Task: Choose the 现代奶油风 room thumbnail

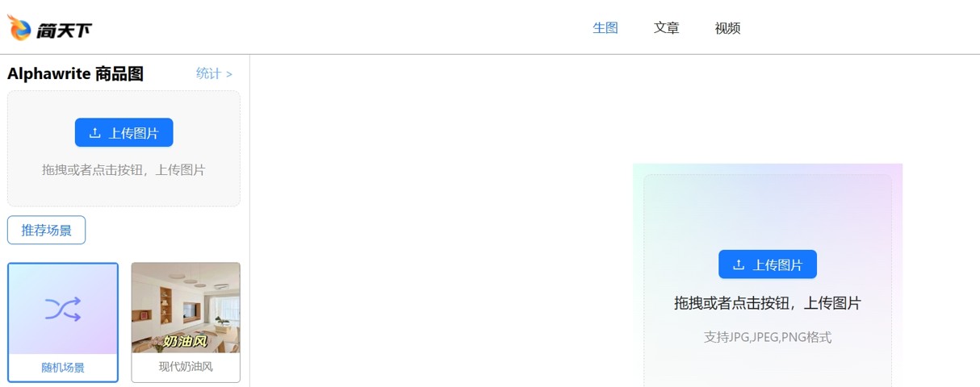Action: pyautogui.click(x=186, y=308)
